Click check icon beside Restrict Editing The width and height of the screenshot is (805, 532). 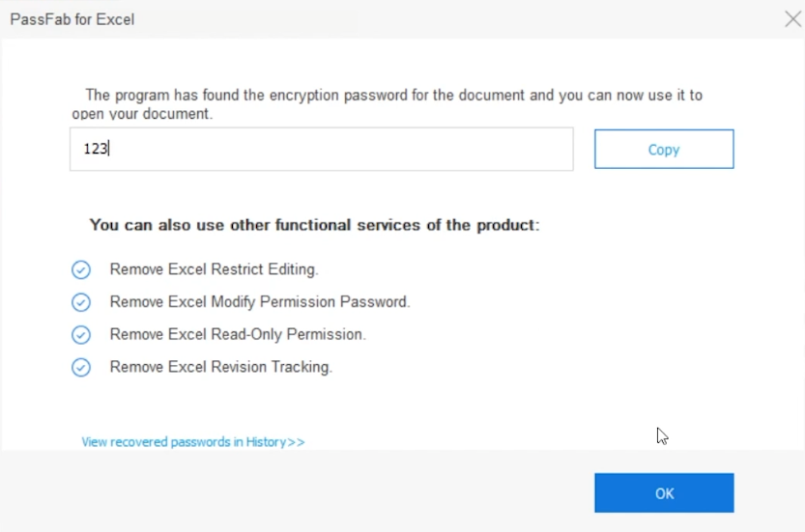[81, 270]
